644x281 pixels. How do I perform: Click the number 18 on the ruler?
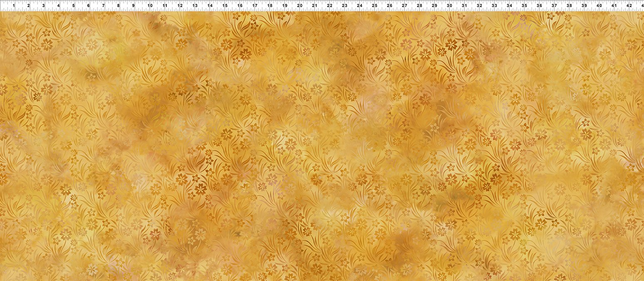click(270, 6)
